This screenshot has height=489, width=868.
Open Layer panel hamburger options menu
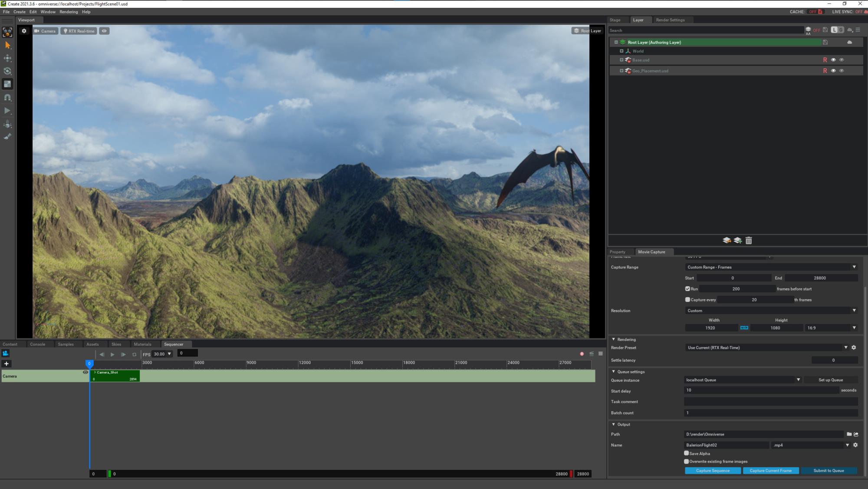pyautogui.click(x=858, y=30)
